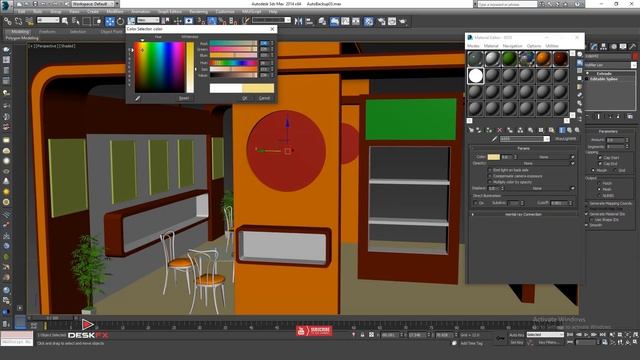640x360 pixels.
Task: Select the NURBS output radio button
Action: coord(599,196)
